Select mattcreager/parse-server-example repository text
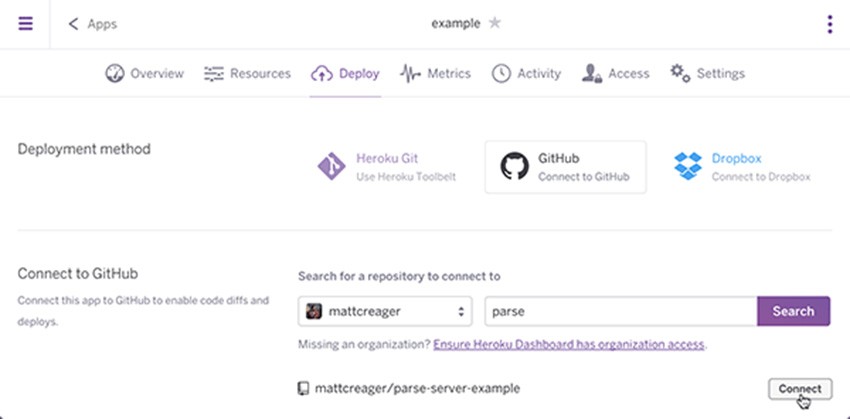850x419 pixels. [417, 389]
